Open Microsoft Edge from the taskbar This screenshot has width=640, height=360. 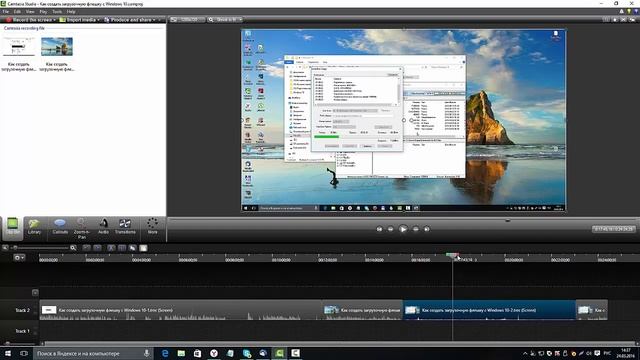click(x=165, y=353)
